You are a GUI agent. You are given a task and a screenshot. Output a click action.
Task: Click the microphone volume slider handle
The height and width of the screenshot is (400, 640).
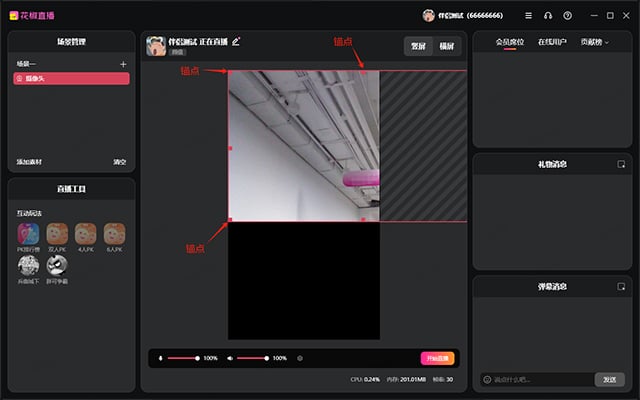(197, 358)
